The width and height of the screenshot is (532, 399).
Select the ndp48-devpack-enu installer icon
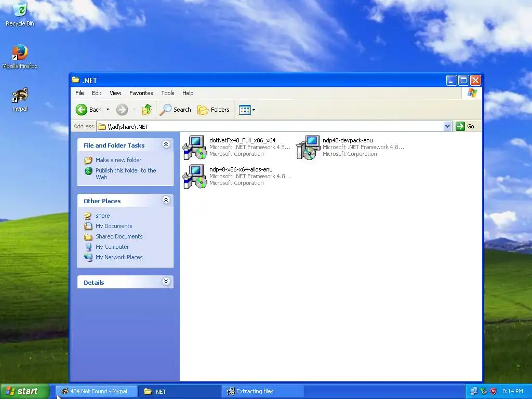[308, 147]
